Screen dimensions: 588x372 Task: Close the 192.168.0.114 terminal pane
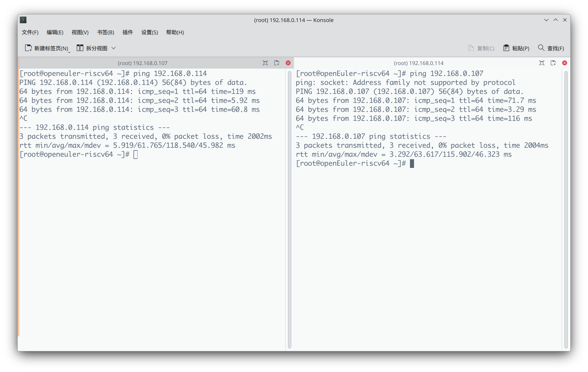(x=565, y=63)
